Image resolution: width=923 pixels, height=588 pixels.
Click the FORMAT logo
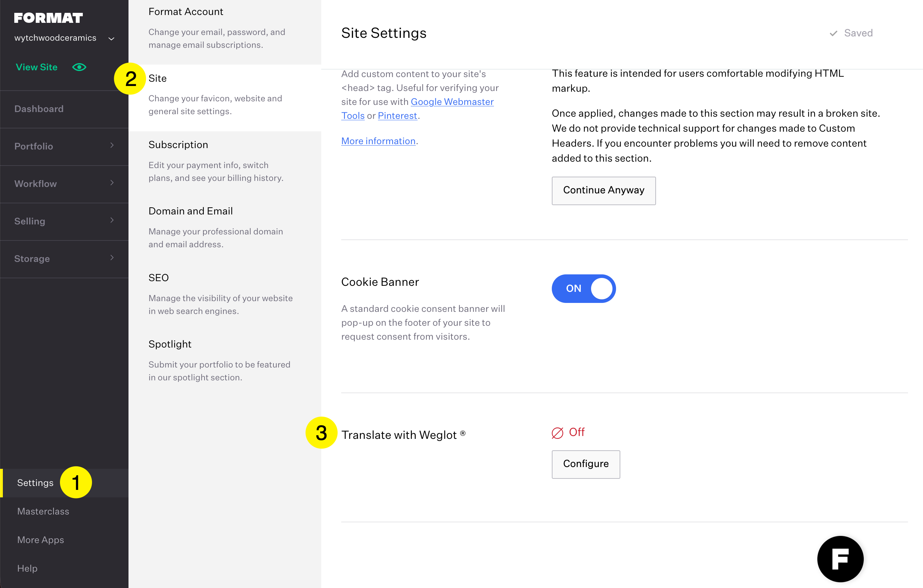click(x=48, y=17)
